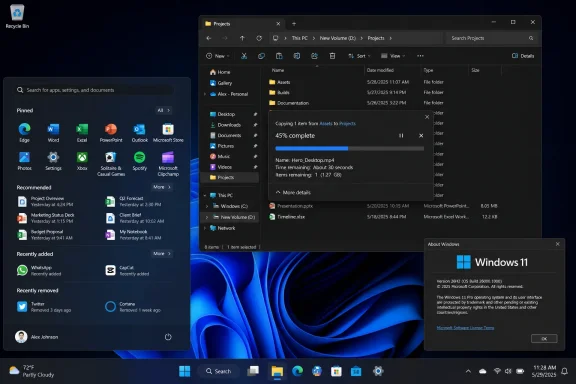This screenshot has width=576, height=384.
Task: Open Excel in pinned apps
Action: point(82,133)
